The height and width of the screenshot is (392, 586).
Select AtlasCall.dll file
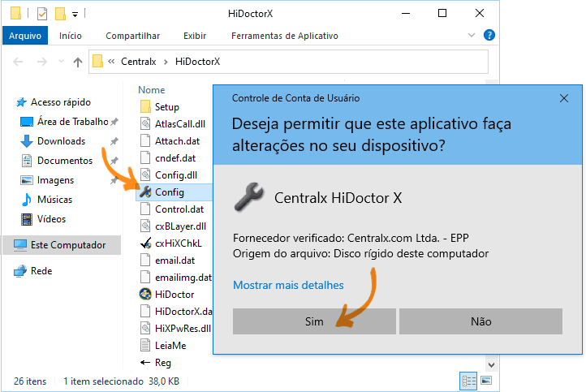tap(180, 124)
